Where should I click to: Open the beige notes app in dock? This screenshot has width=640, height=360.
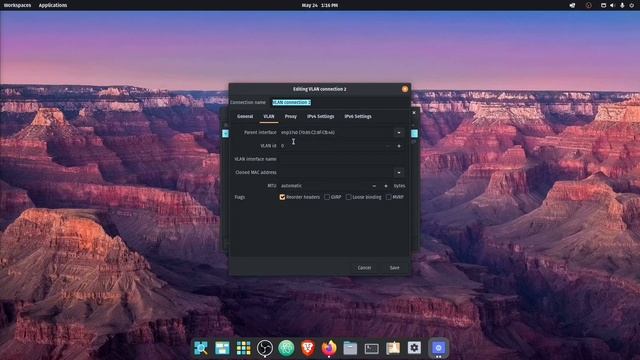(x=393, y=348)
